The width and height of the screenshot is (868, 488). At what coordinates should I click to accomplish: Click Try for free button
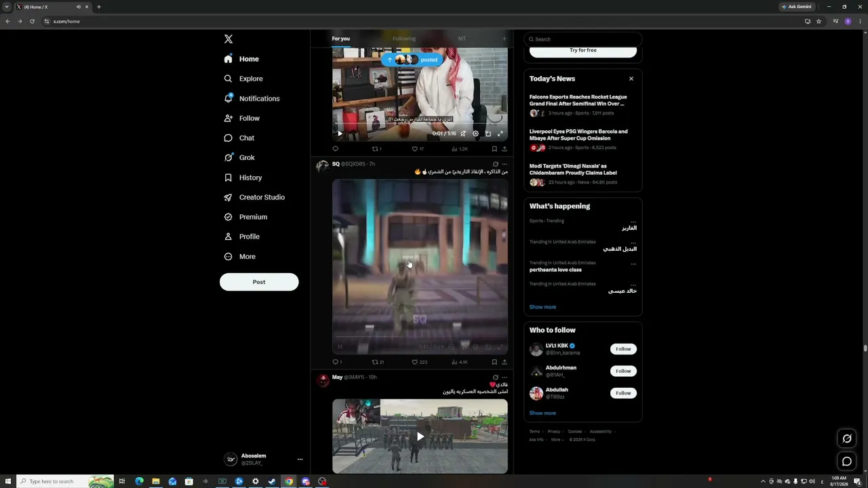point(583,50)
